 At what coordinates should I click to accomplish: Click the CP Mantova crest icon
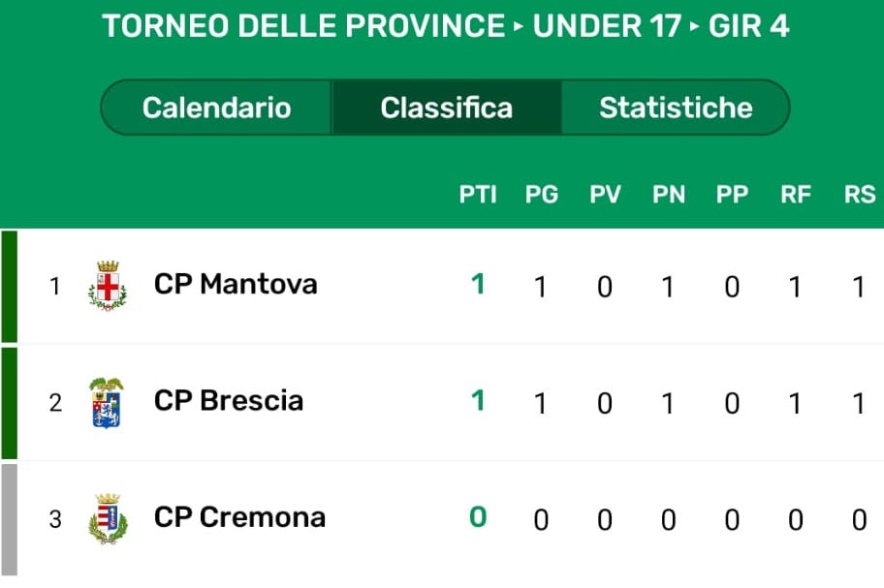(108, 286)
